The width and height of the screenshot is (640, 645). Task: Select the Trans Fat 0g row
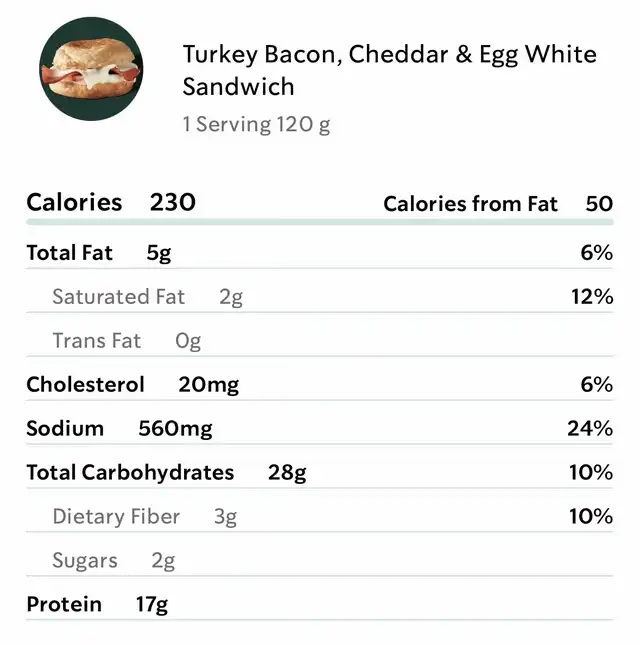(x=320, y=341)
